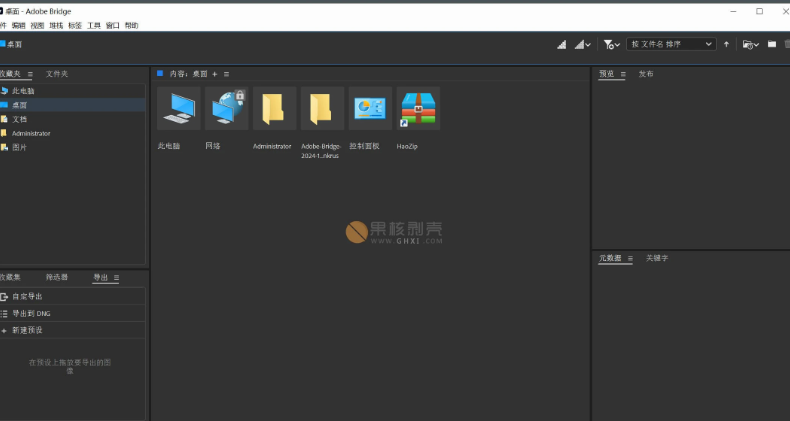Select 文档 in the favorites list
Screen dimensions: 790x421
coord(73,119)
